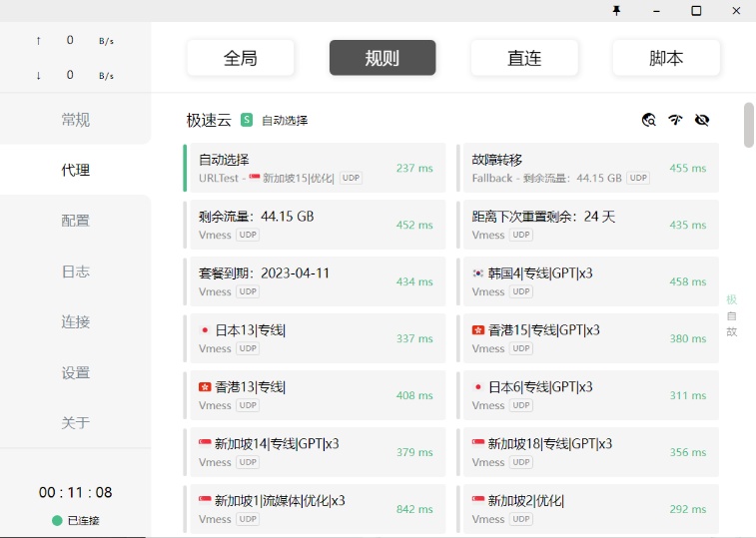Select the 新加坡18|专线|GPT|x3 proxy node
Viewport: 756px width, 538px height.
tap(588, 452)
